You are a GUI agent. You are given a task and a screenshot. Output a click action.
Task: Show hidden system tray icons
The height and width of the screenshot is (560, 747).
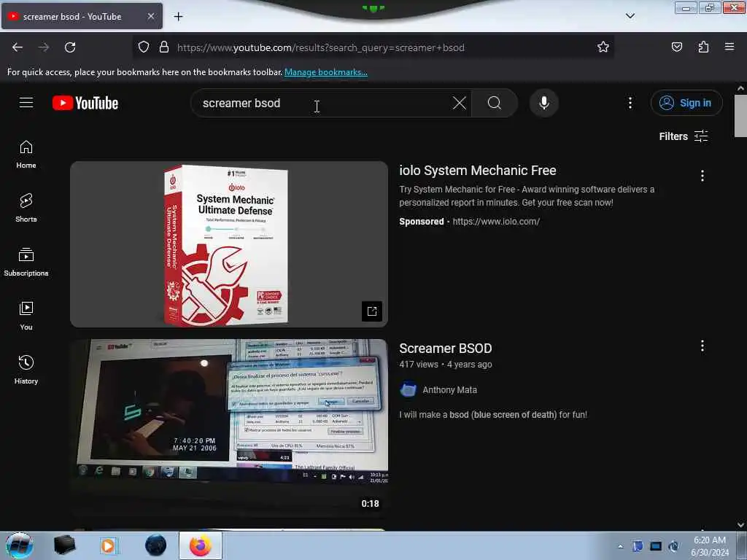coord(620,546)
